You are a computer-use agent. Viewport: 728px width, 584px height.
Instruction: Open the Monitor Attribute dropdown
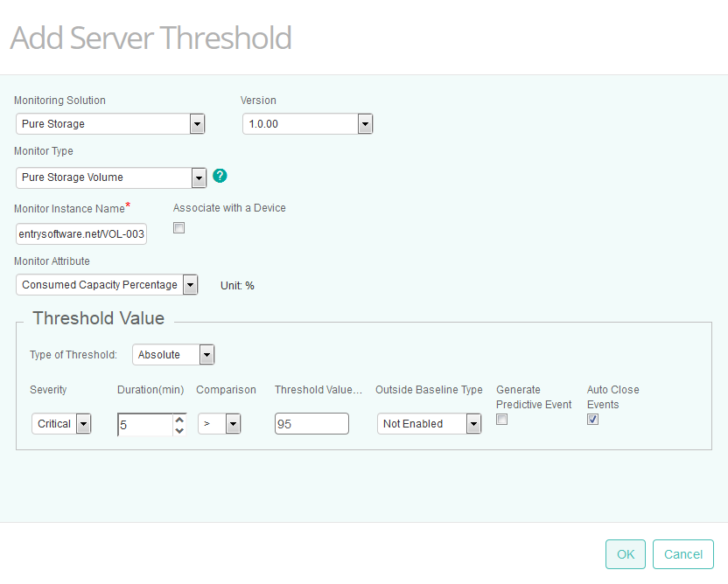click(190, 284)
